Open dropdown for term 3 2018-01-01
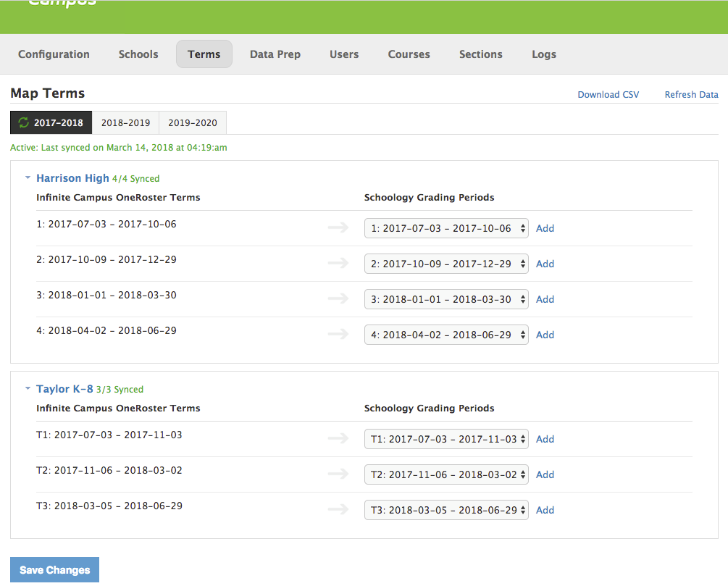 click(446, 299)
